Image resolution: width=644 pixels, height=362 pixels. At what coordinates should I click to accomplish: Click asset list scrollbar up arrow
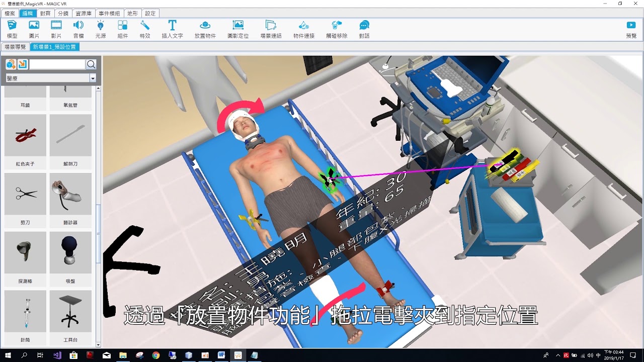98,88
